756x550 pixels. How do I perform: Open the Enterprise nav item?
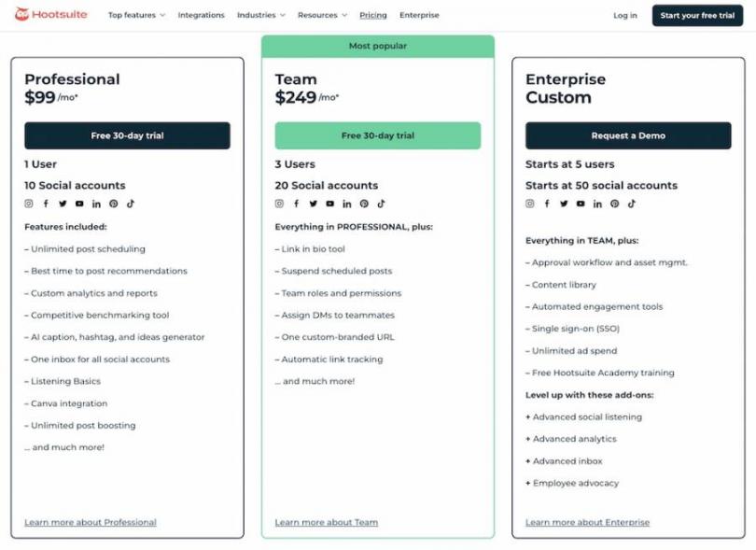pyautogui.click(x=419, y=15)
